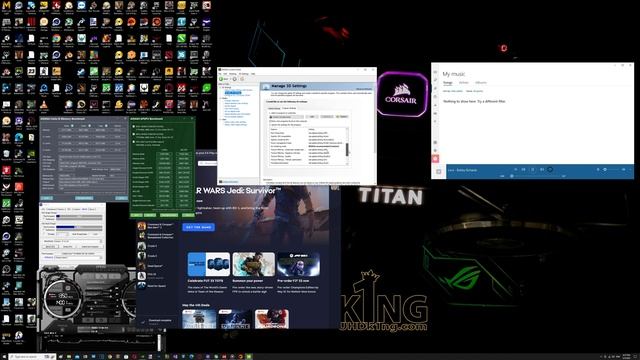Toggle shuffle in Groove Music player bar
Image resolution: width=640 pixels, height=360 pixels.
coord(516,169)
